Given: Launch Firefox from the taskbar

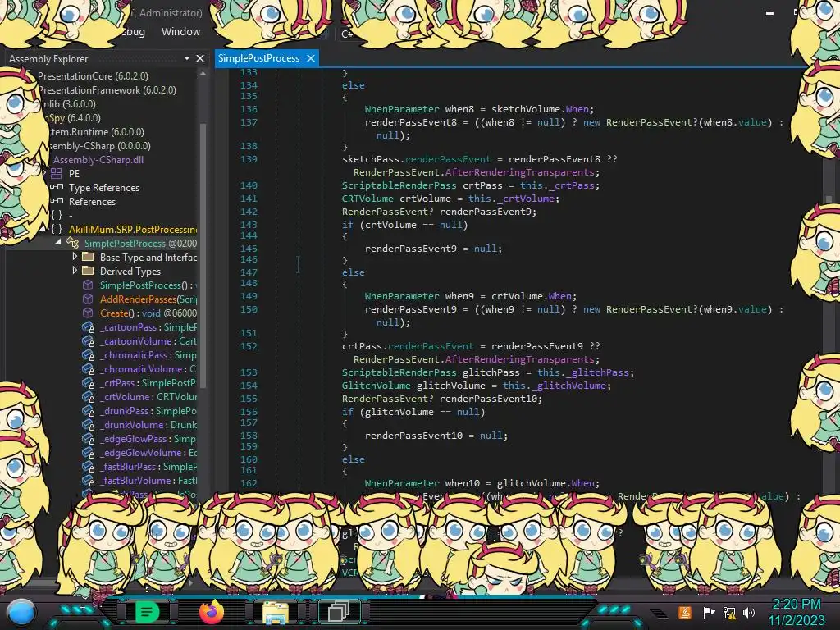Looking at the screenshot, I should coord(211,611).
